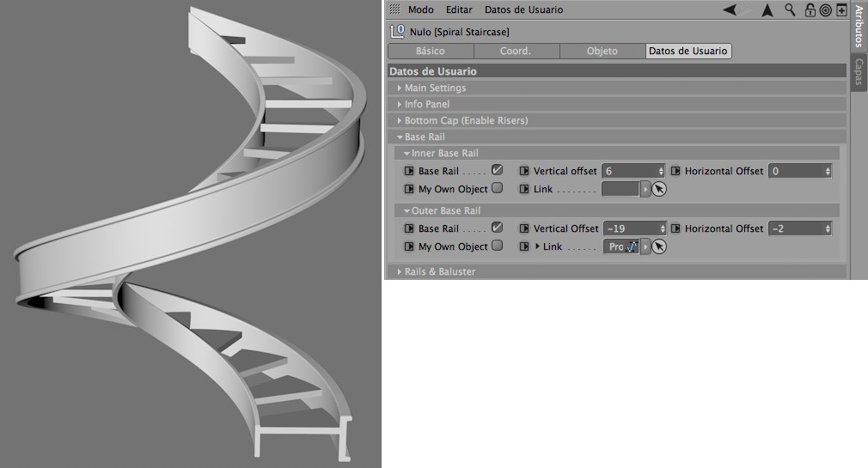The width and height of the screenshot is (868, 468).
Task: Click the up arrow navigation icon
Action: 767,10
